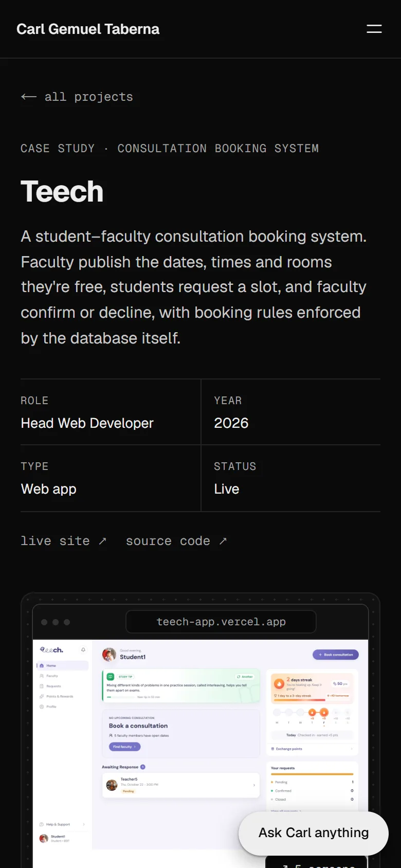Click the 2026 year value
This screenshot has width=401, height=868.
coord(231,423)
